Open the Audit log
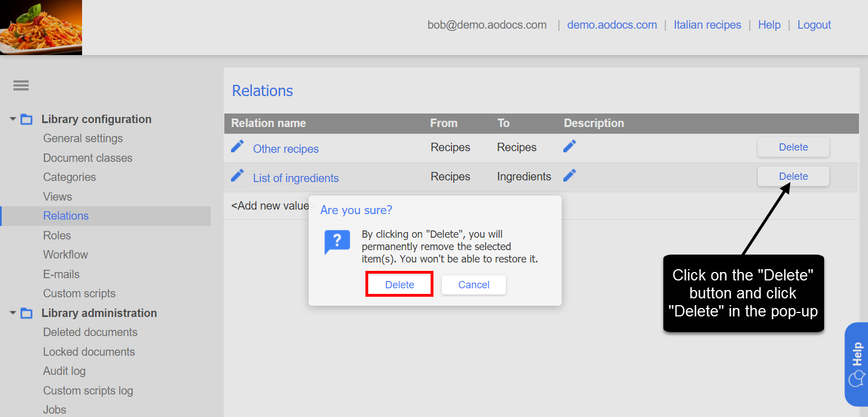The width and height of the screenshot is (868, 417). coord(64,371)
